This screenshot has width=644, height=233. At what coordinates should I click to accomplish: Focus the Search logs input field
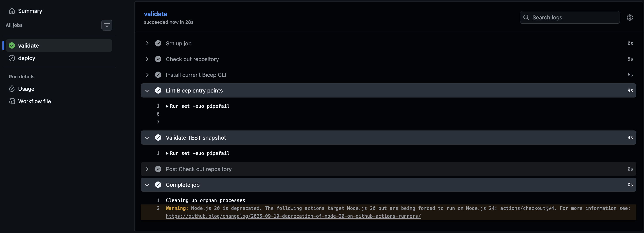(x=570, y=17)
